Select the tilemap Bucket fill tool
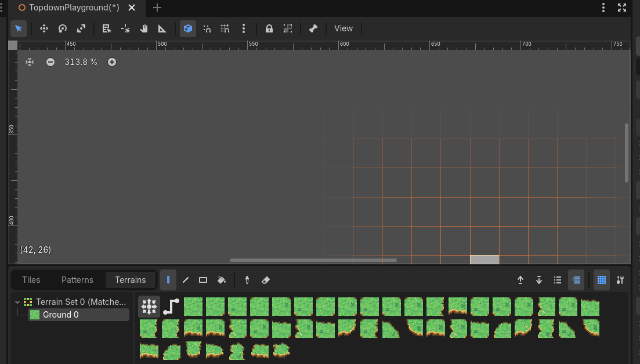The height and width of the screenshot is (364, 640). 222,280
